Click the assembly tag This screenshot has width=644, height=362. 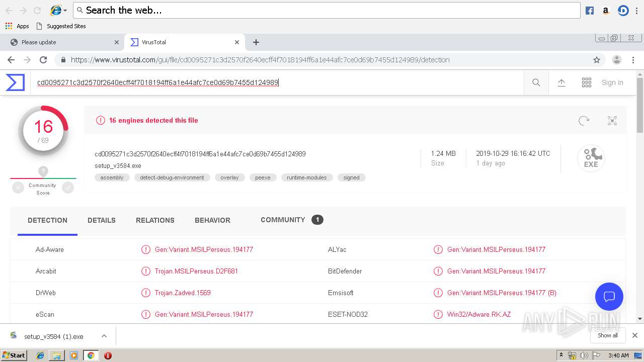[x=112, y=177]
